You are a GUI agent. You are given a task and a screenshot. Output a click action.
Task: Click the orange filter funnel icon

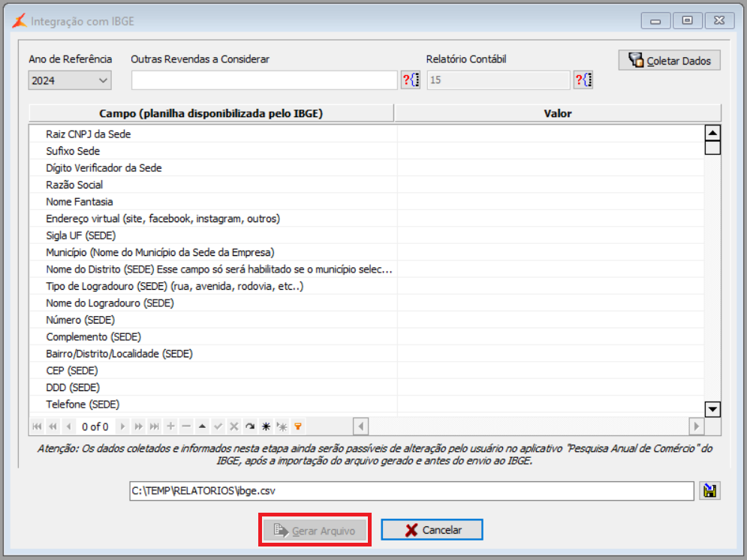click(298, 426)
